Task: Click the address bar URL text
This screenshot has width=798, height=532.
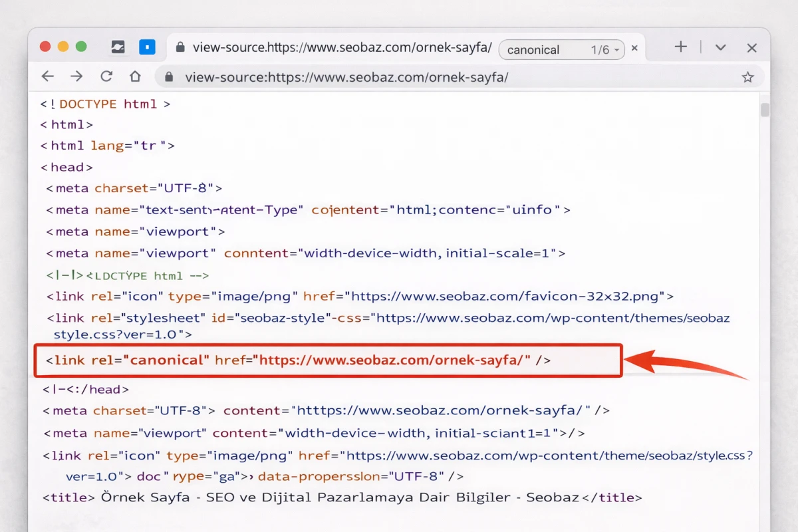Action: tap(346, 77)
